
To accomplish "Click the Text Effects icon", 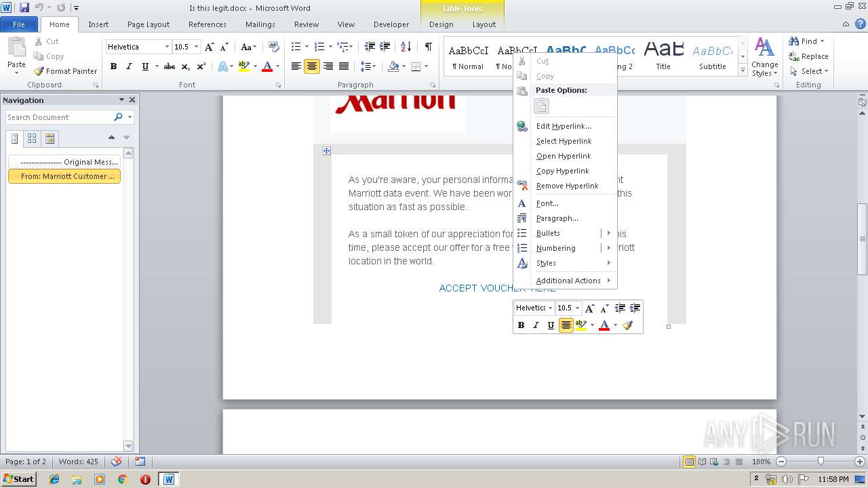I will point(222,66).
